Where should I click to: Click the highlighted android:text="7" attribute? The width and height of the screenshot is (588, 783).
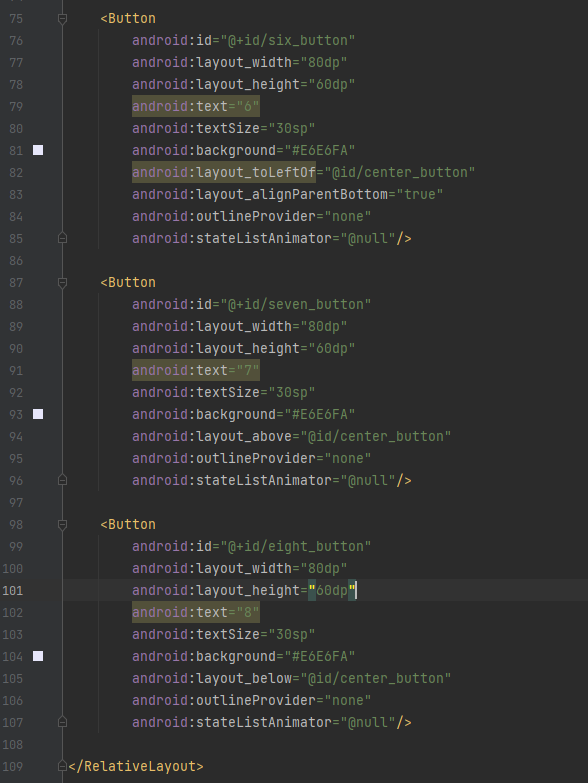(196, 371)
